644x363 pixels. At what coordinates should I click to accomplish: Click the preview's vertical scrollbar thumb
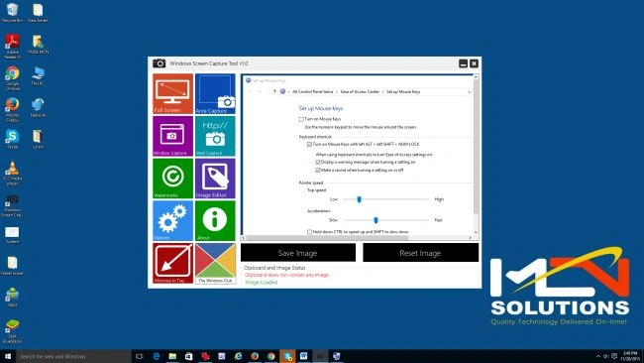click(476, 146)
